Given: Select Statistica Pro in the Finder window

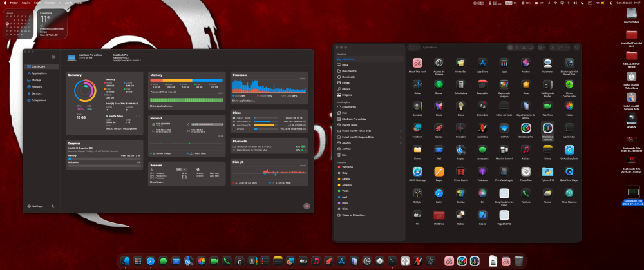Looking at the screenshot, I should [526, 128].
